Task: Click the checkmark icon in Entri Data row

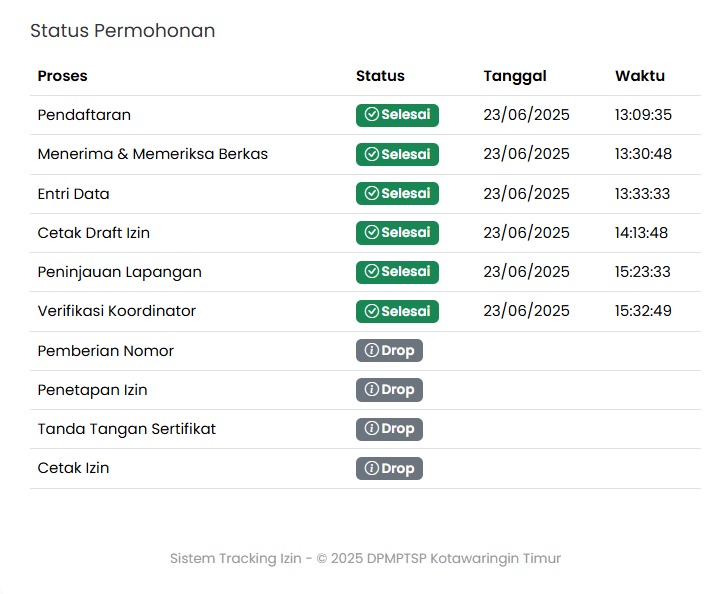Action: (x=371, y=194)
